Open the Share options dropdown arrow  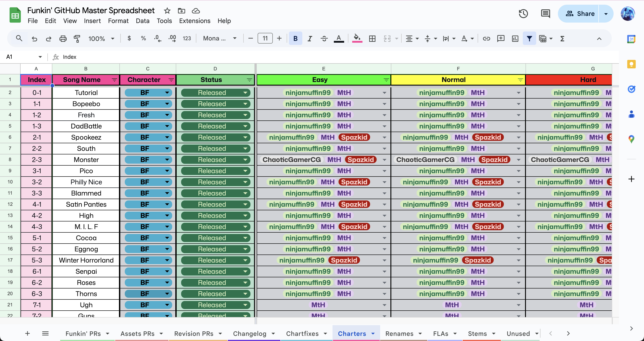pyautogui.click(x=606, y=13)
